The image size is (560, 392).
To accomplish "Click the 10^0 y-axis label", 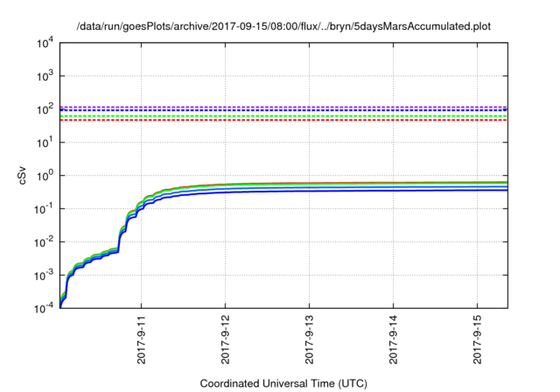I will click(x=45, y=176).
